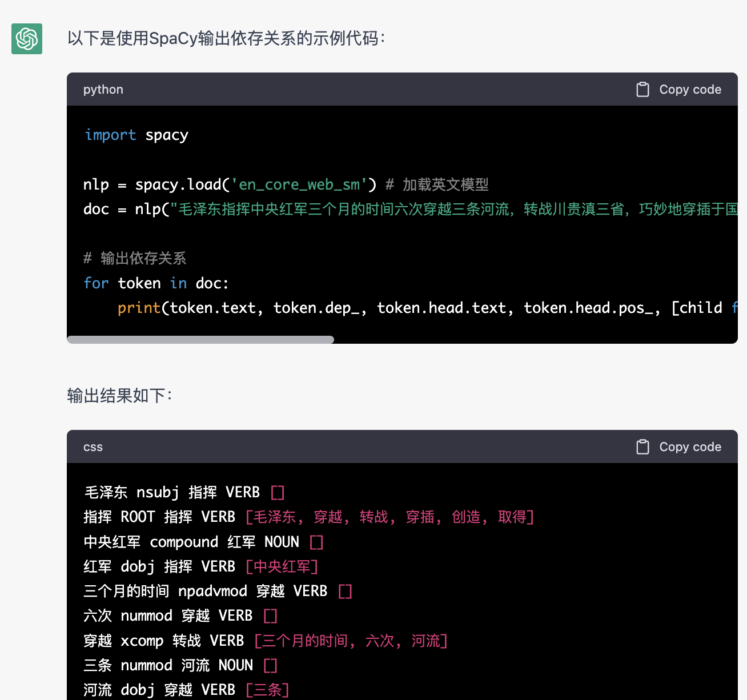Click output row '穿越 xcomp 转战 VERB'
747x700 pixels.
266,641
